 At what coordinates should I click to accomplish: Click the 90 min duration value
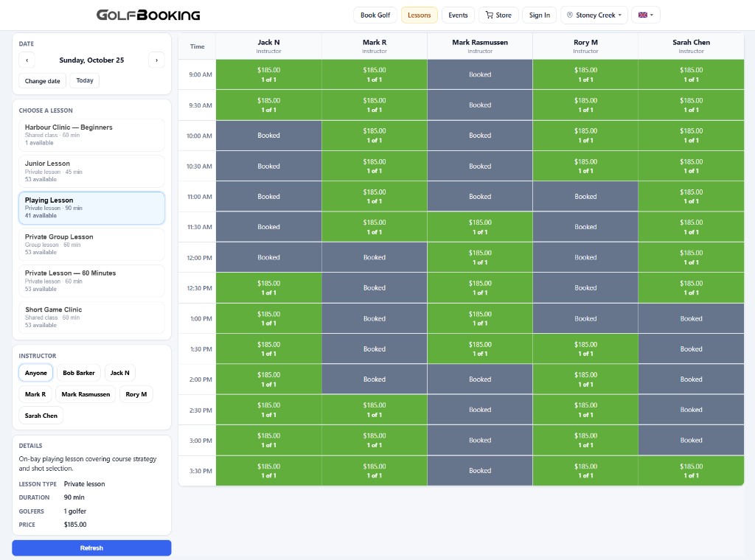click(74, 497)
